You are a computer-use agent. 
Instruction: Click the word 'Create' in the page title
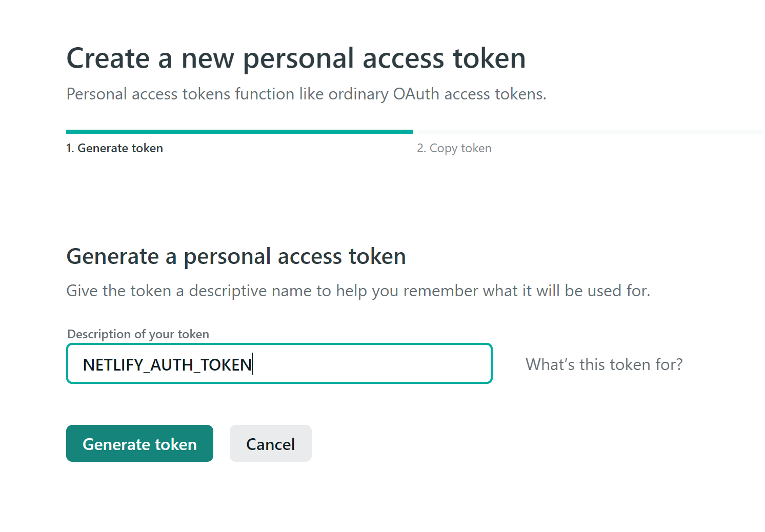pos(108,58)
